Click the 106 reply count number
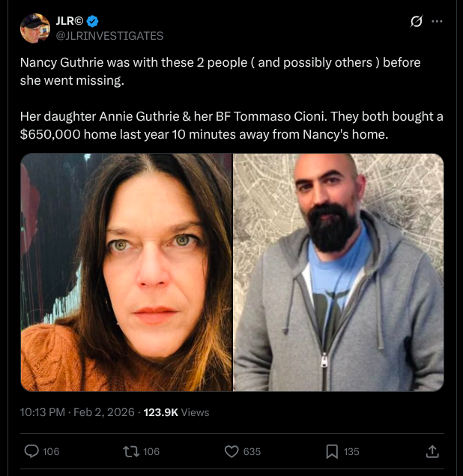Image resolution: width=463 pixels, height=476 pixels. (x=51, y=452)
